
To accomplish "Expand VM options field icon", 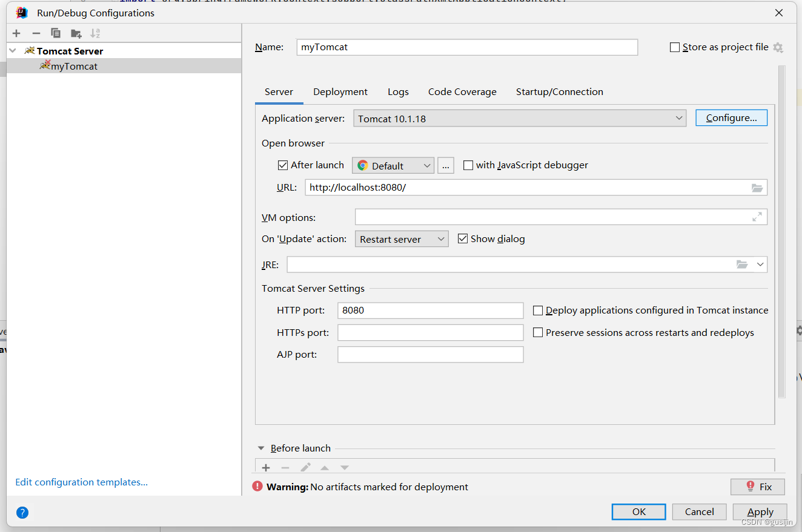I will click(757, 217).
